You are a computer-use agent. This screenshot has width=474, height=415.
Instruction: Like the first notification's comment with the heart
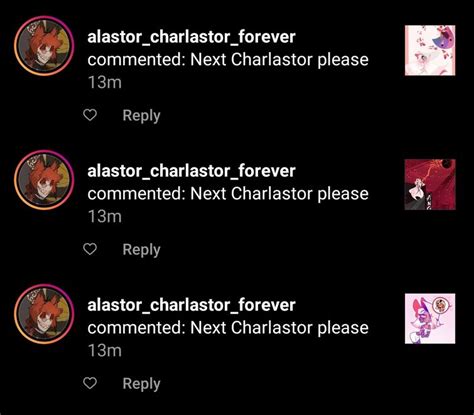click(90, 115)
